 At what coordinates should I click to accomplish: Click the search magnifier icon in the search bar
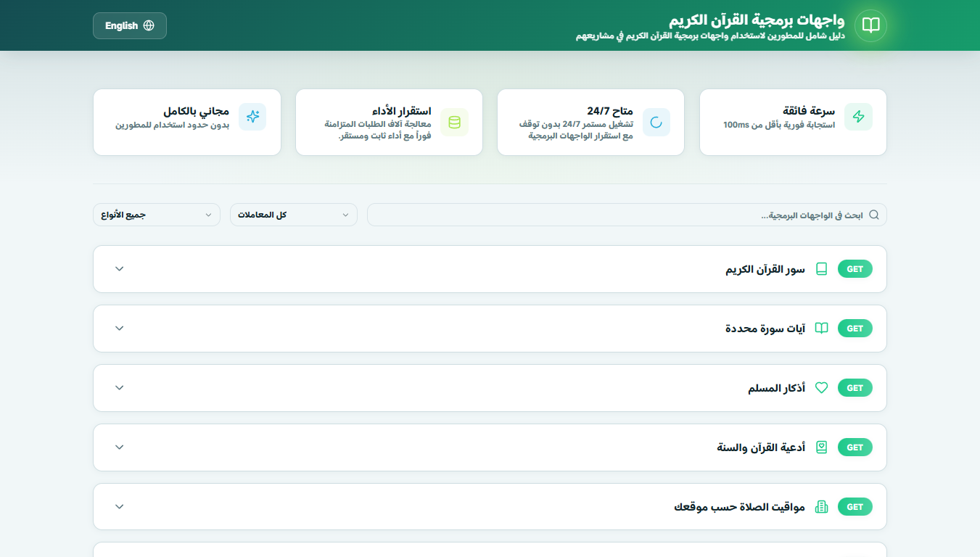pyautogui.click(x=874, y=215)
